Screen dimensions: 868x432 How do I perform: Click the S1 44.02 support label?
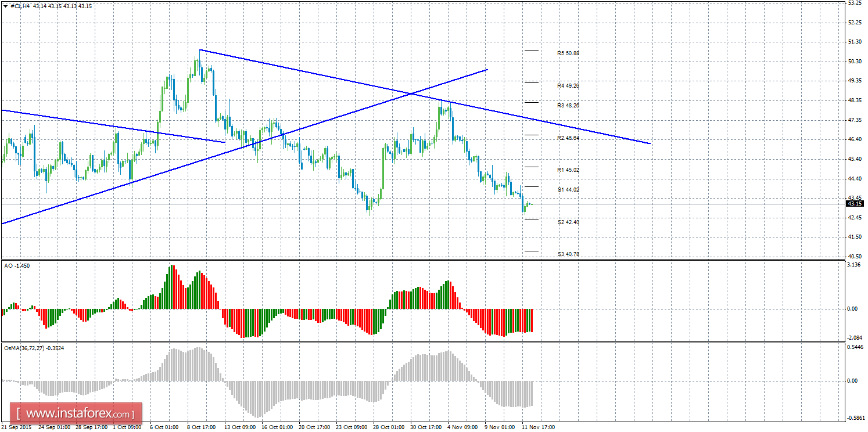click(568, 190)
